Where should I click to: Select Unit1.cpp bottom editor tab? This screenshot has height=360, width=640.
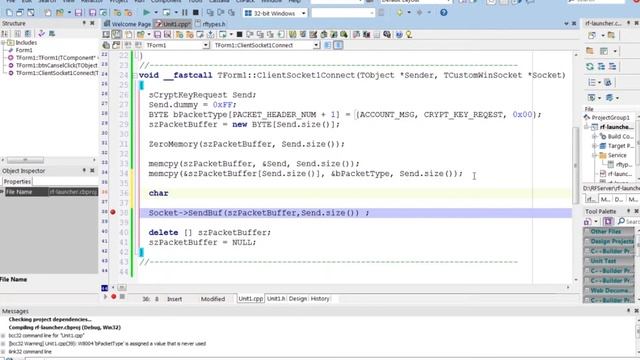click(251, 299)
